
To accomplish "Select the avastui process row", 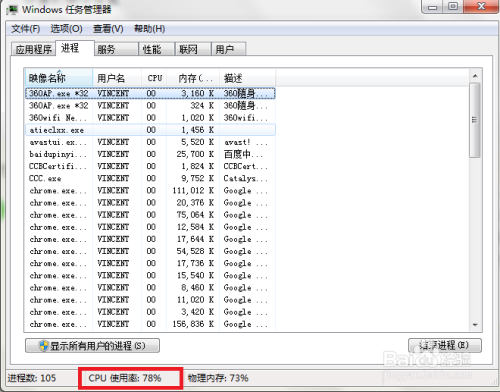I will [150, 142].
